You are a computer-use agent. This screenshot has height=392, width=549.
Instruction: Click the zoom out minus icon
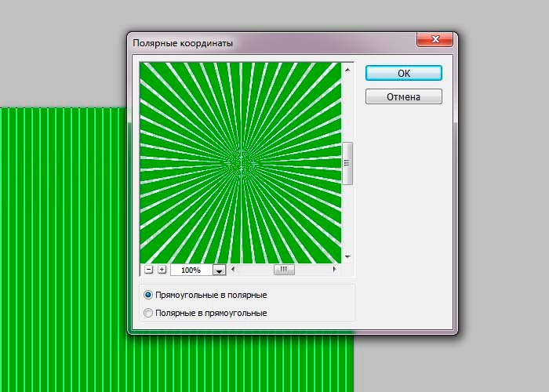149,270
